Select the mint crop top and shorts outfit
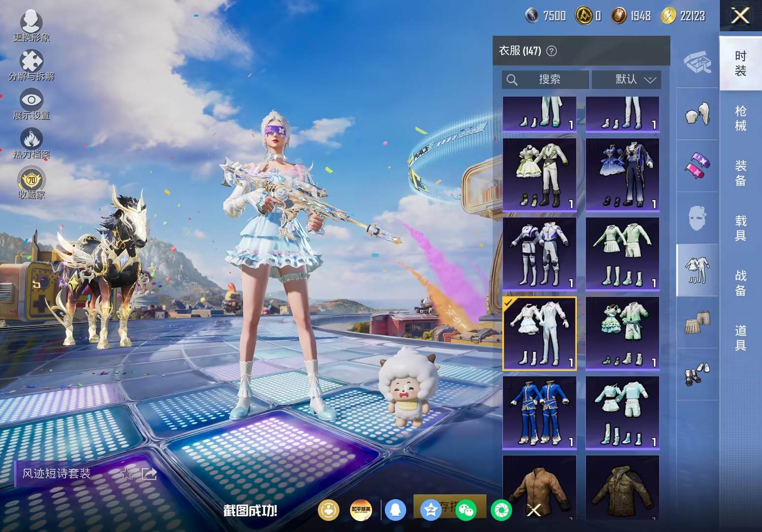The width and height of the screenshot is (762, 532). point(623,413)
